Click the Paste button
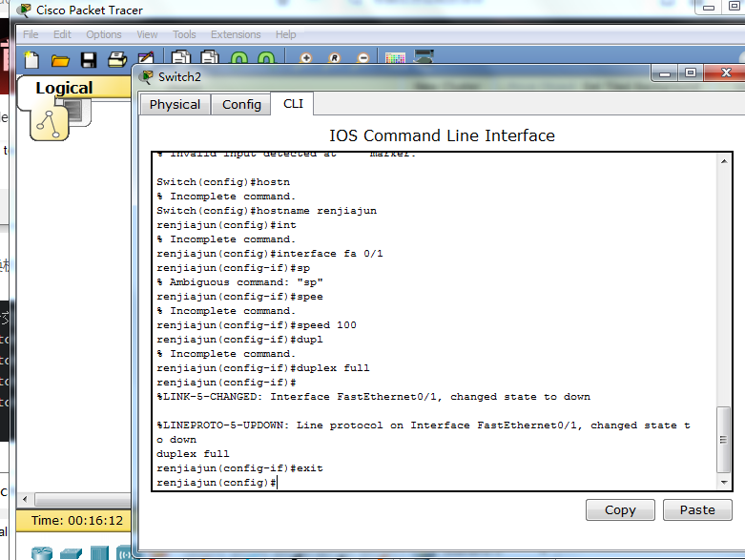 click(697, 509)
